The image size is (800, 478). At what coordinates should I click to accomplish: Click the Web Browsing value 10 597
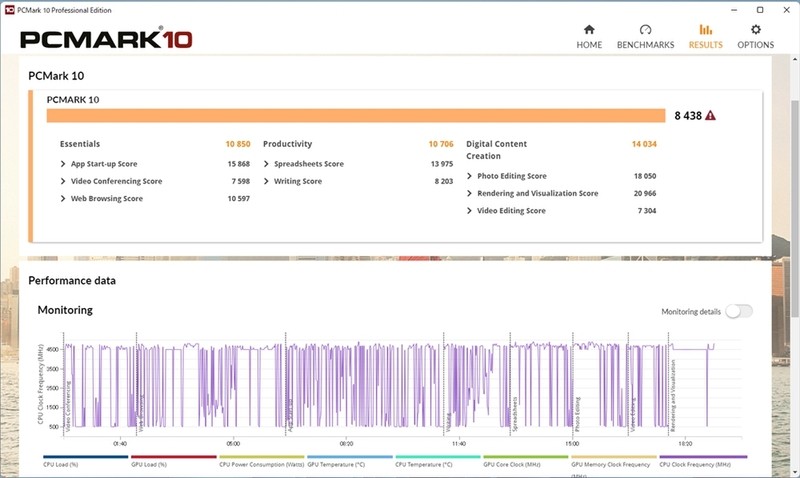point(239,198)
